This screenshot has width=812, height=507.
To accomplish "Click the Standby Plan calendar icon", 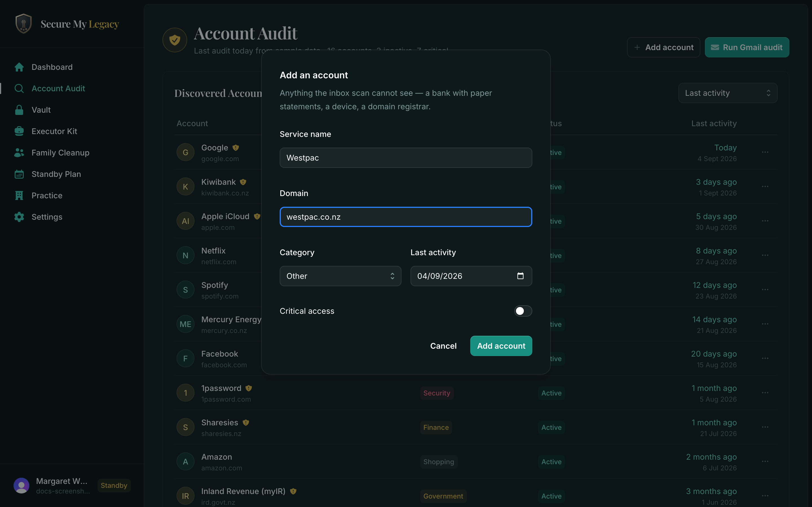I will [19, 174].
